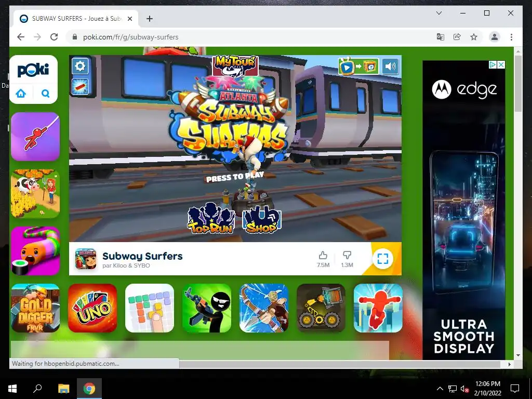Viewport: 532px width, 399px height.
Task: Go forward in Chrome
Action: coord(37,37)
